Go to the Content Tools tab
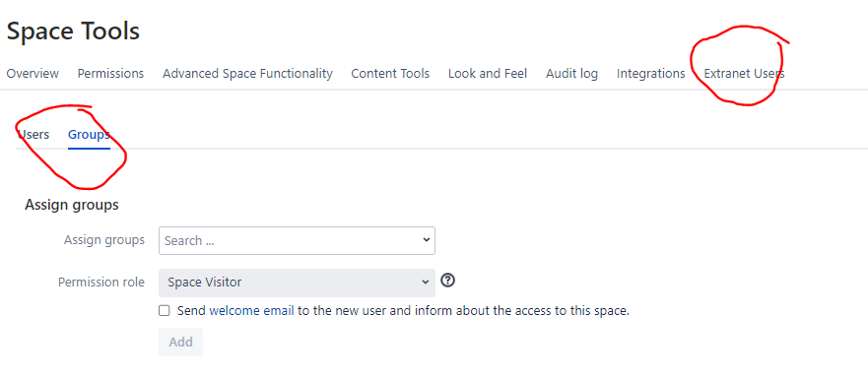Image resolution: width=868 pixels, height=377 pixels. coord(390,74)
